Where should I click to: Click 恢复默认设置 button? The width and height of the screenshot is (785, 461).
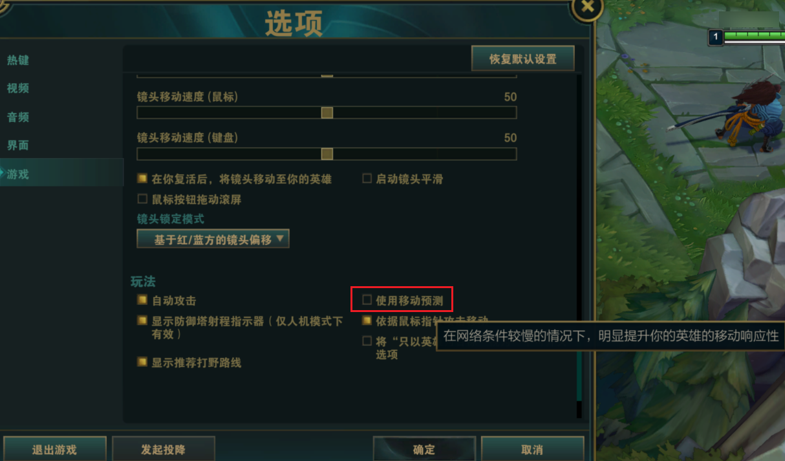pyautogui.click(x=523, y=59)
